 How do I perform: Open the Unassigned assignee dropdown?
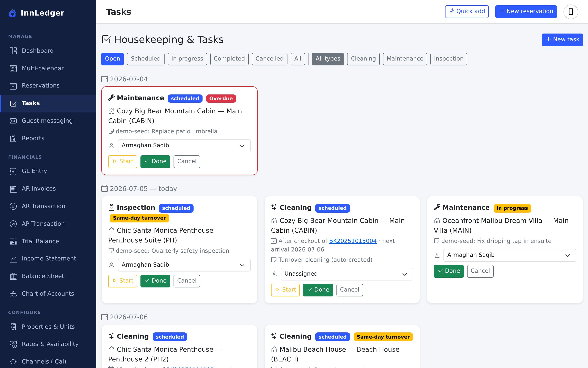pos(347,274)
